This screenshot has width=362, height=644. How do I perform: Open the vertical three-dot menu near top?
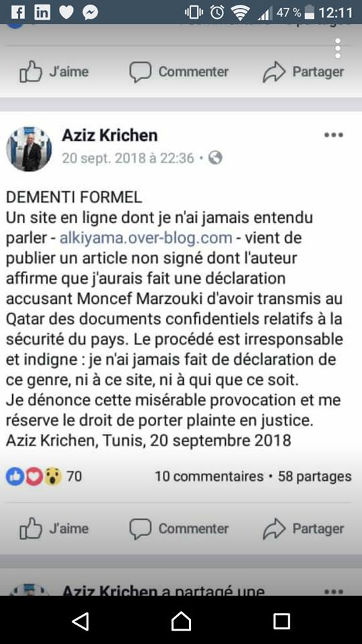[337, 48]
